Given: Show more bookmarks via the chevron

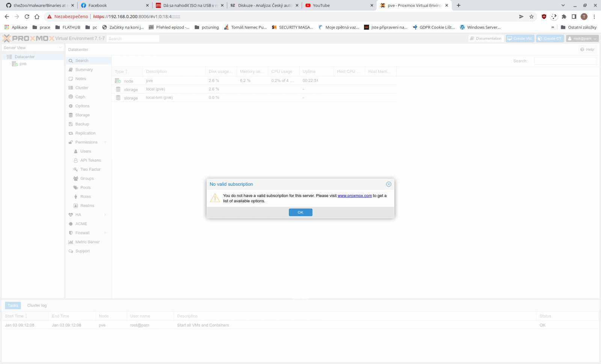Looking at the screenshot, I should click(553, 27).
